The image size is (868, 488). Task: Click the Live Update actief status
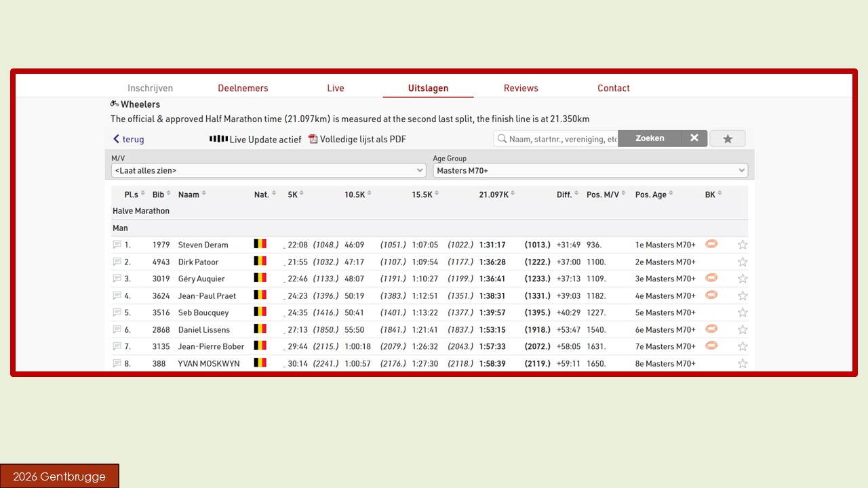(x=265, y=139)
